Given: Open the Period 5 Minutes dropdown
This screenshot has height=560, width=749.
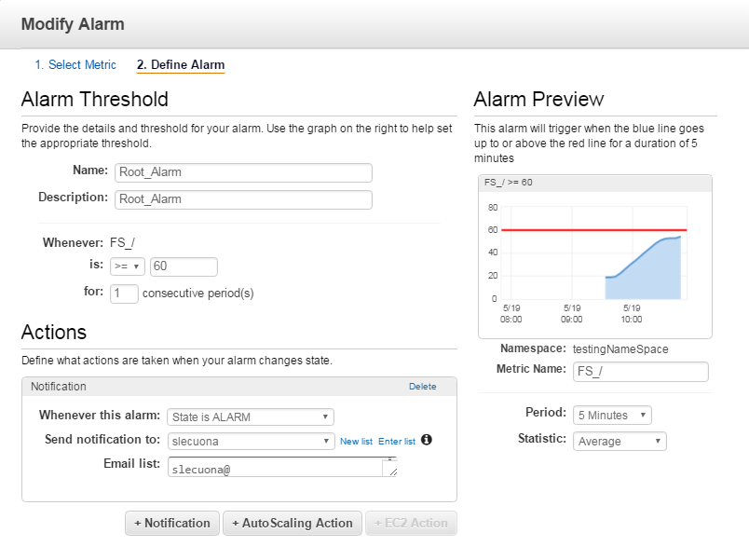Looking at the screenshot, I should tap(612, 415).
